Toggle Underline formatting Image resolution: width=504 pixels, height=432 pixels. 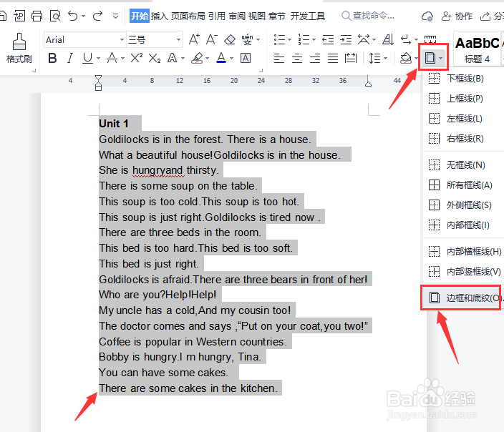tap(87, 59)
